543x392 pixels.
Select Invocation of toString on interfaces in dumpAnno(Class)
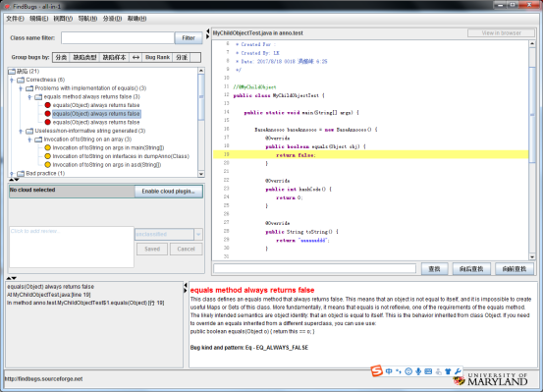121,156
